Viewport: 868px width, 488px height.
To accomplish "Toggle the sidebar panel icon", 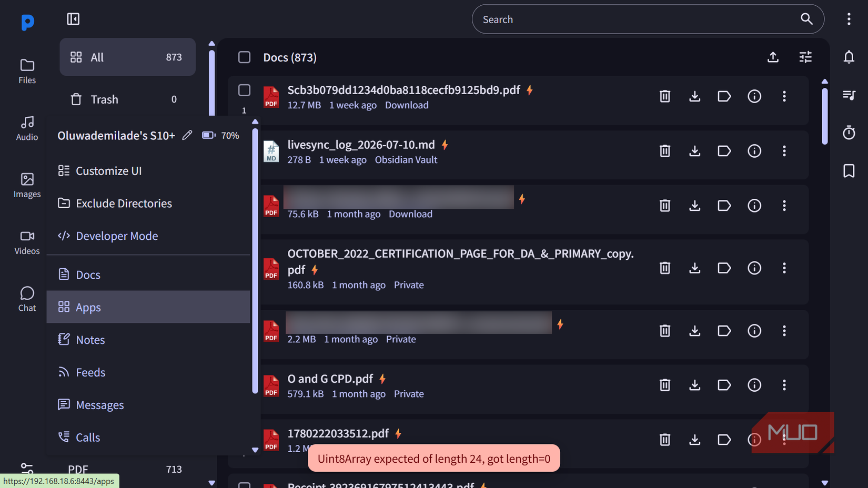I will pyautogui.click(x=73, y=19).
